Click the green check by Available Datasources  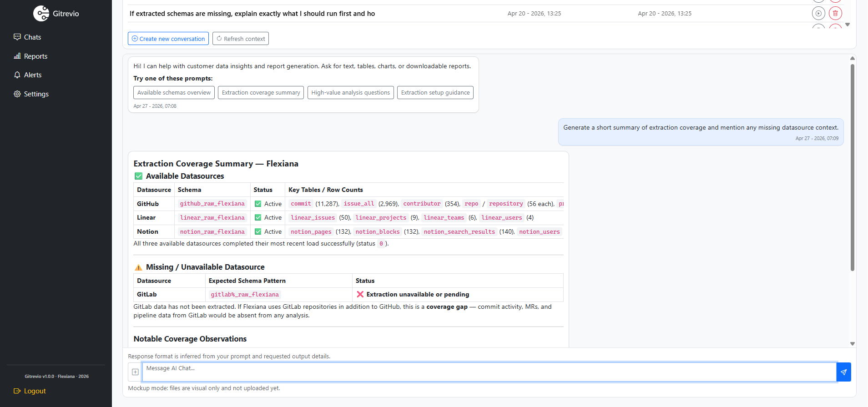[x=138, y=176]
